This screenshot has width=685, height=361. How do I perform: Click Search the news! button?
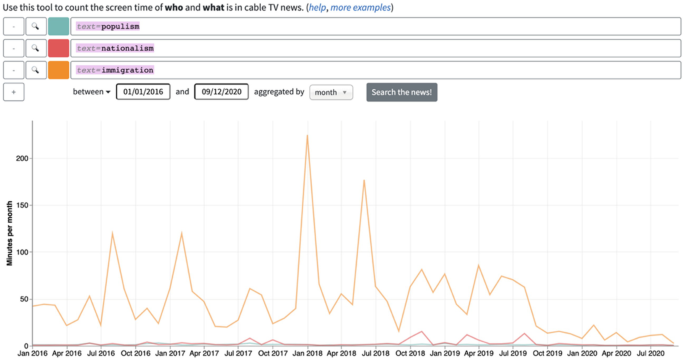401,92
